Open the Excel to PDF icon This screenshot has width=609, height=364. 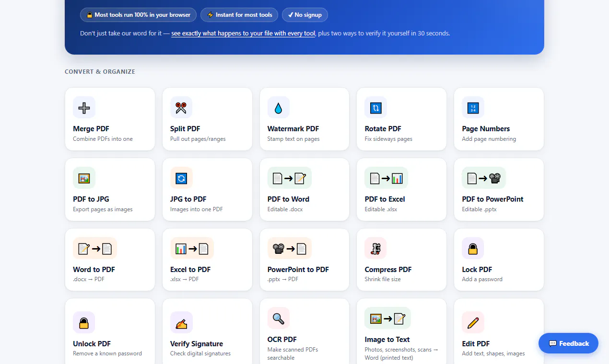(x=192, y=249)
